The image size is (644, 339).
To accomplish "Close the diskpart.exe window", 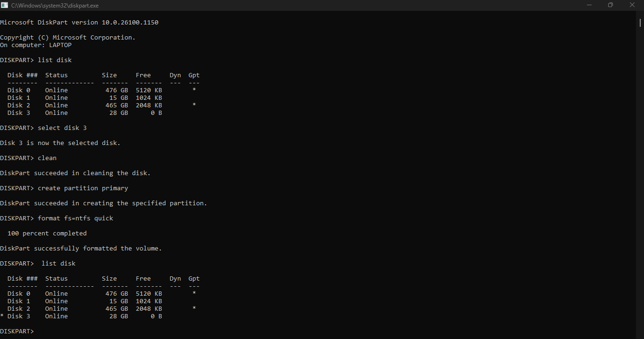I will click(632, 5).
